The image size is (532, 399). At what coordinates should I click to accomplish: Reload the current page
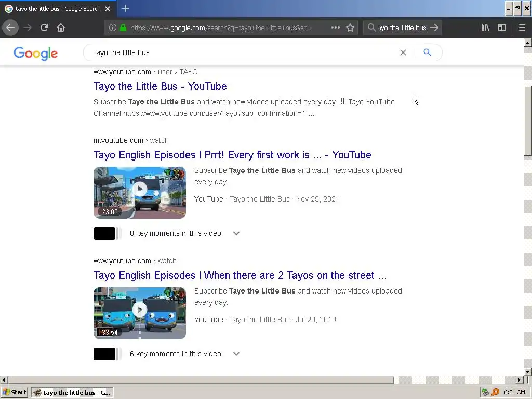(44, 28)
